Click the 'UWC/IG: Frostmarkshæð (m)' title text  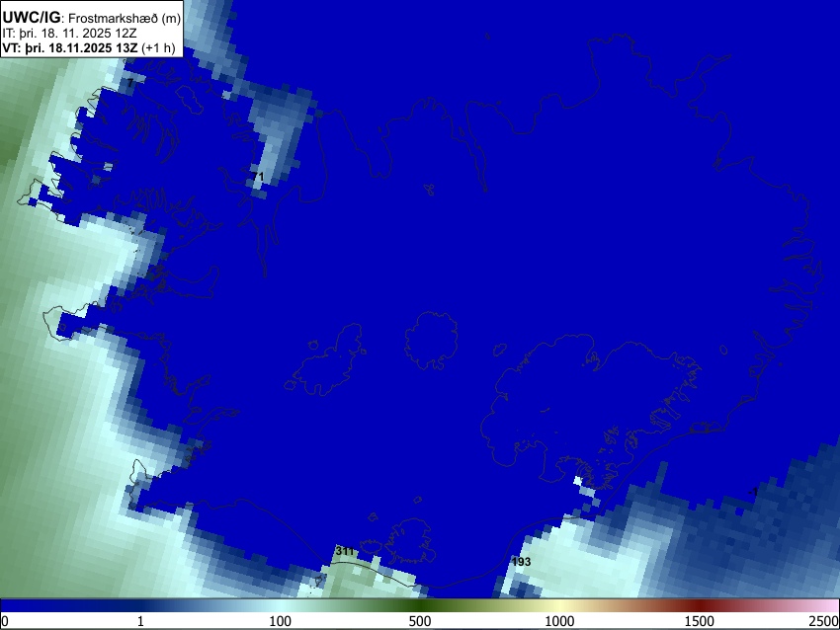point(91,18)
